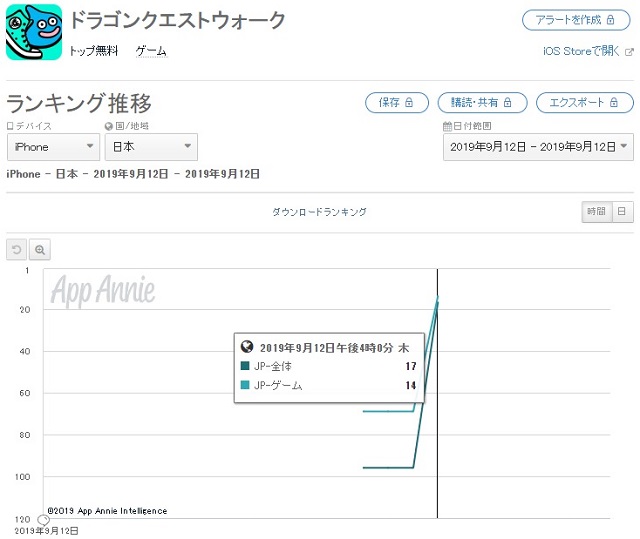Click the speech bubble marker at chart origin

point(43,519)
